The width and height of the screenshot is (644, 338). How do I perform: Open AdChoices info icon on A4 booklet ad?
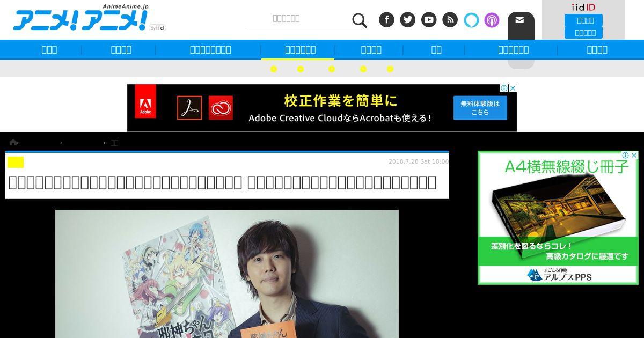625,156
